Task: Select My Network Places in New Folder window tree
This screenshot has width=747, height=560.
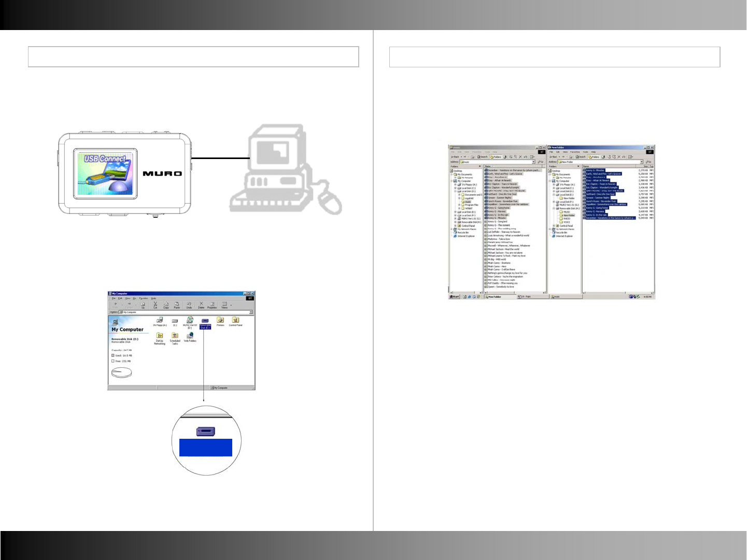Action: [562, 229]
